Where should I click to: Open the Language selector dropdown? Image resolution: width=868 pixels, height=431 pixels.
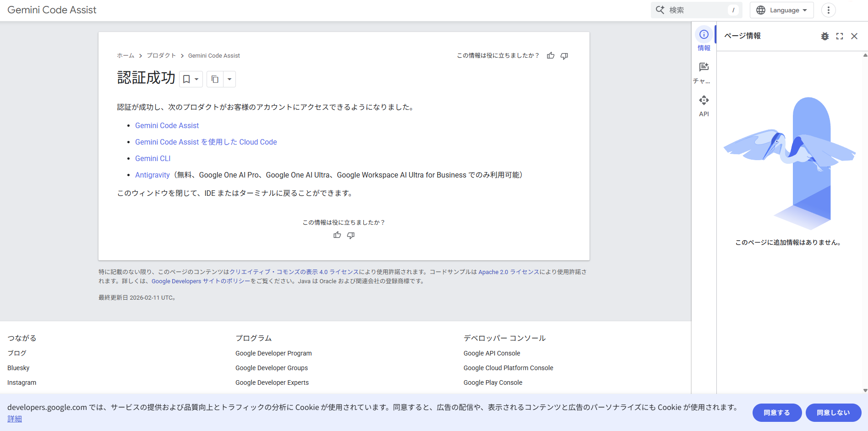[781, 10]
